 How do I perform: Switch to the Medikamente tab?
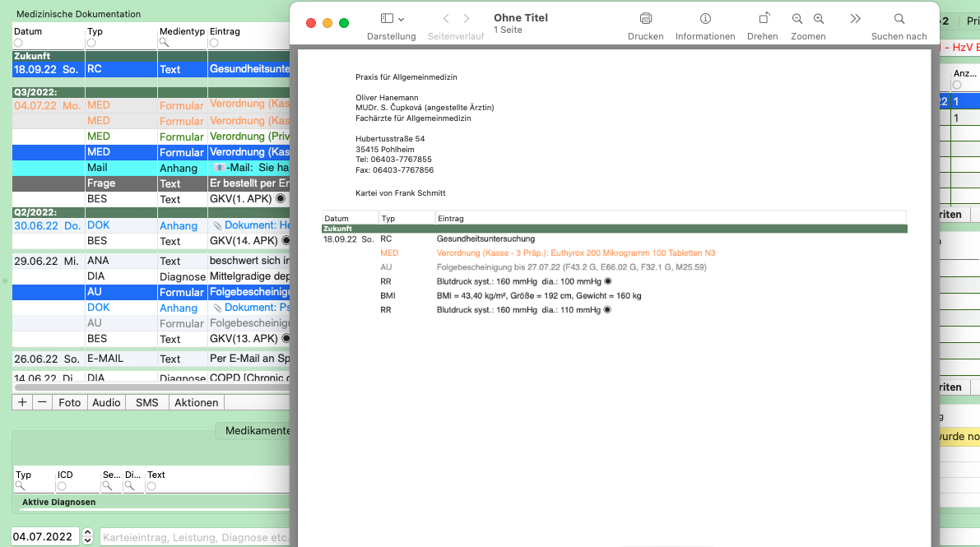(x=253, y=431)
